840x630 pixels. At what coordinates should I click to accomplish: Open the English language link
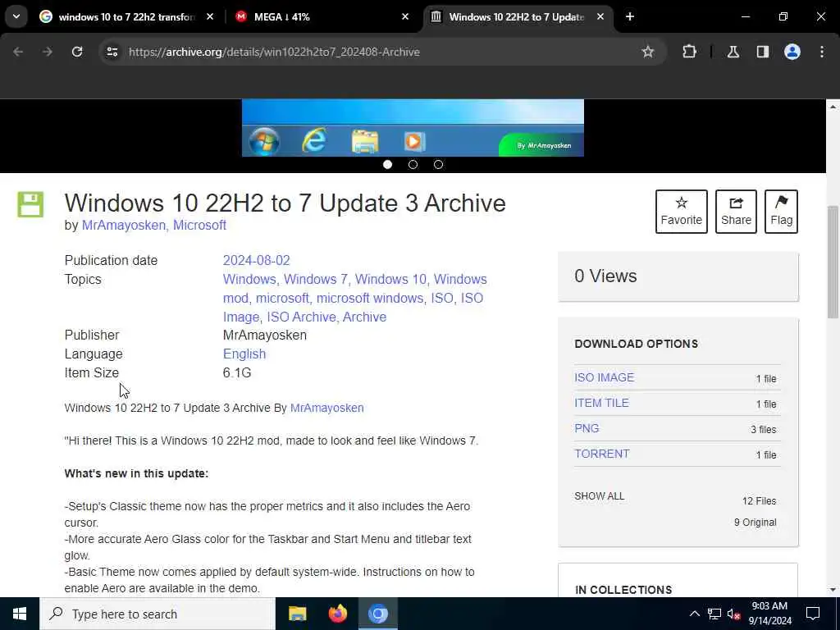(244, 354)
